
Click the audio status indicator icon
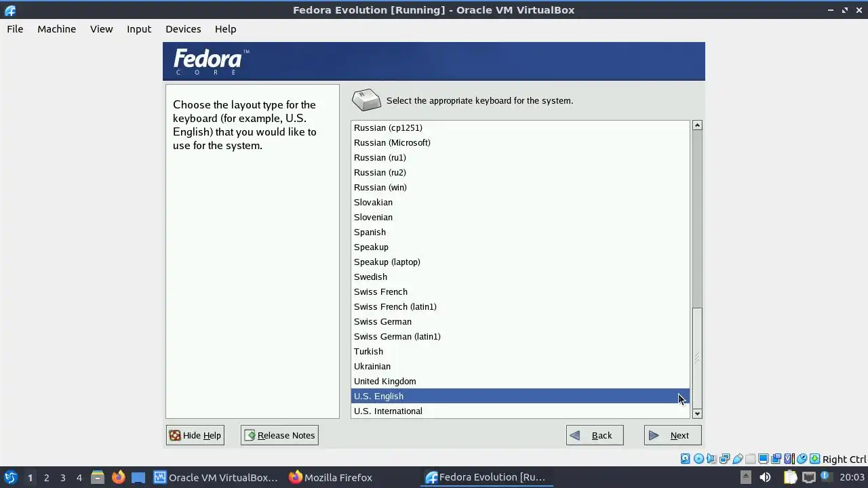[712, 459]
